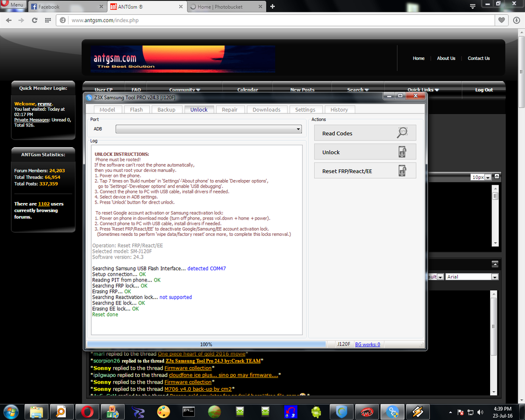Open the Downloads tab
This screenshot has width=525, height=420.
click(267, 110)
